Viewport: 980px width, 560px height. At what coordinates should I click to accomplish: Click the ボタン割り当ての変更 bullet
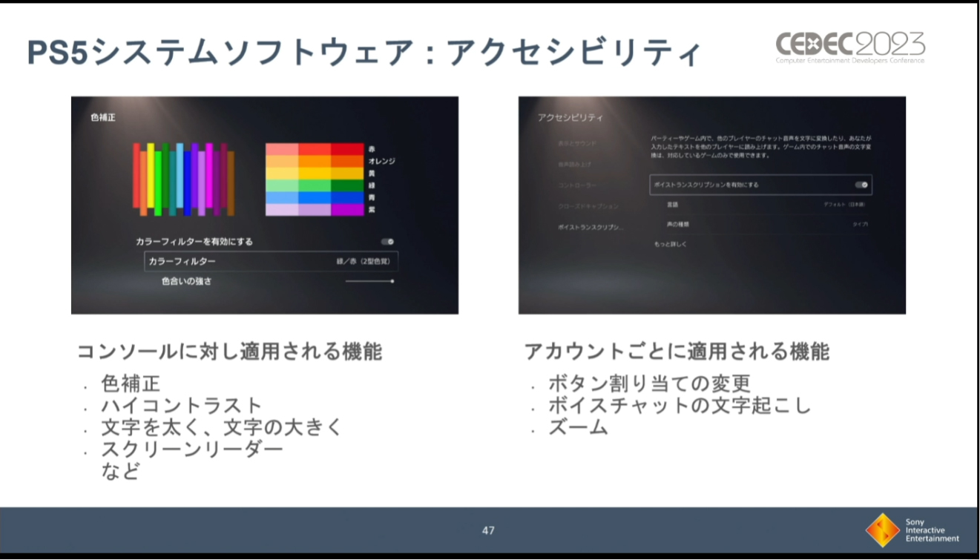click(649, 383)
